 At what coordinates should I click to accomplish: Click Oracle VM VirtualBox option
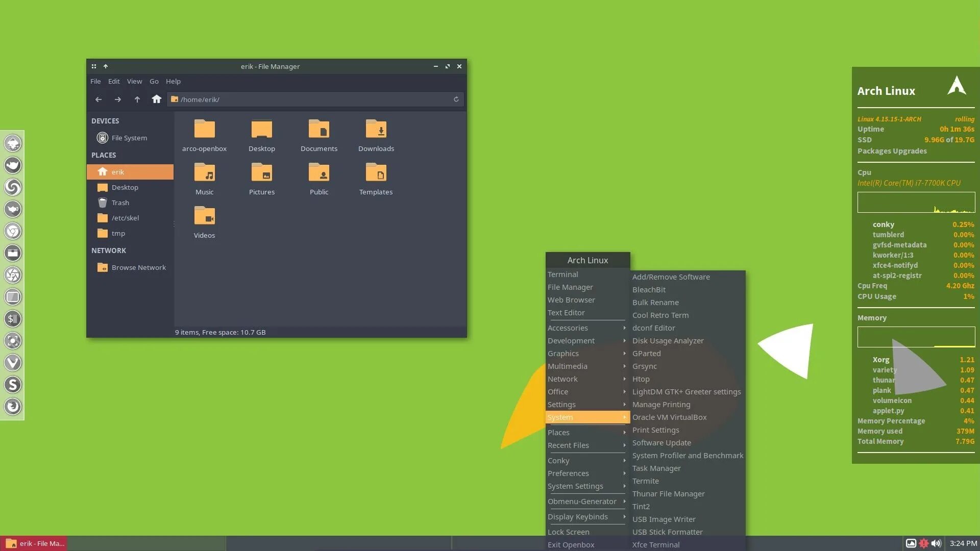pos(669,417)
